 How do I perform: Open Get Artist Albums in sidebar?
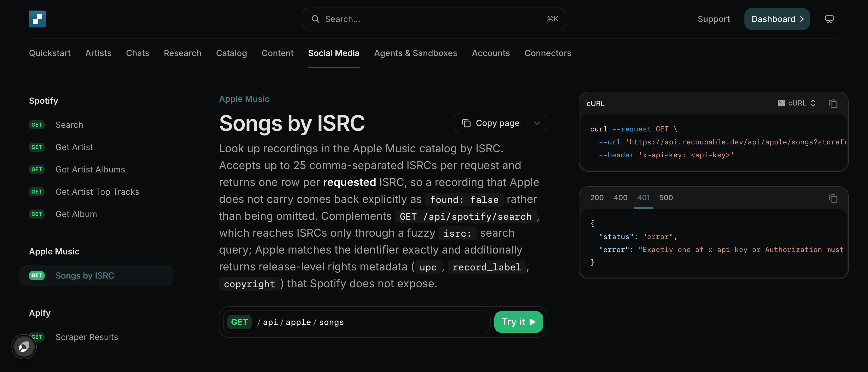pos(96,169)
